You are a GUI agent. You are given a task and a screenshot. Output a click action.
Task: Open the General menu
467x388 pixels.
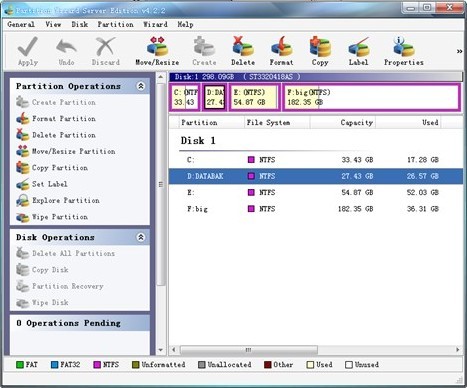coord(21,24)
